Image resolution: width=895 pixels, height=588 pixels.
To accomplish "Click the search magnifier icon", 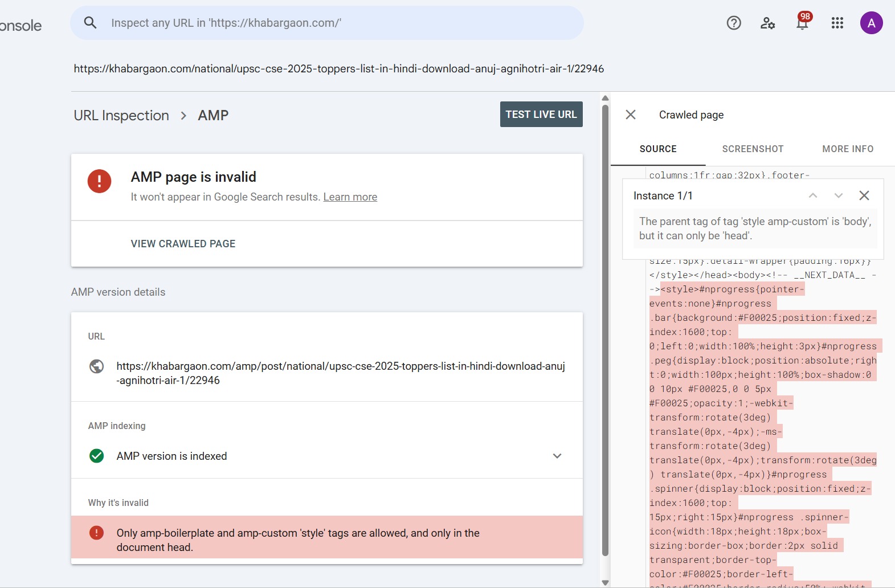I will click(x=90, y=23).
